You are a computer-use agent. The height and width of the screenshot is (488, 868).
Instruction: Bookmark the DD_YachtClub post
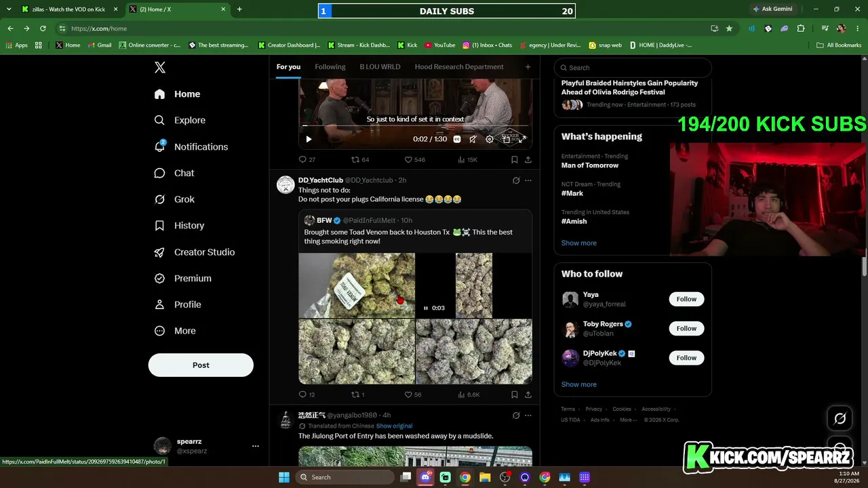click(x=515, y=394)
